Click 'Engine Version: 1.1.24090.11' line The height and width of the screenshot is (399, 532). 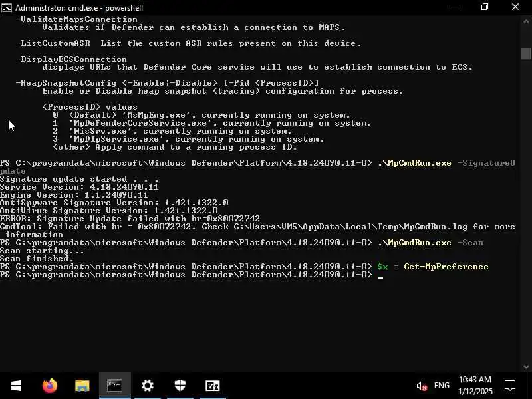pyautogui.click(x=74, y=195)
